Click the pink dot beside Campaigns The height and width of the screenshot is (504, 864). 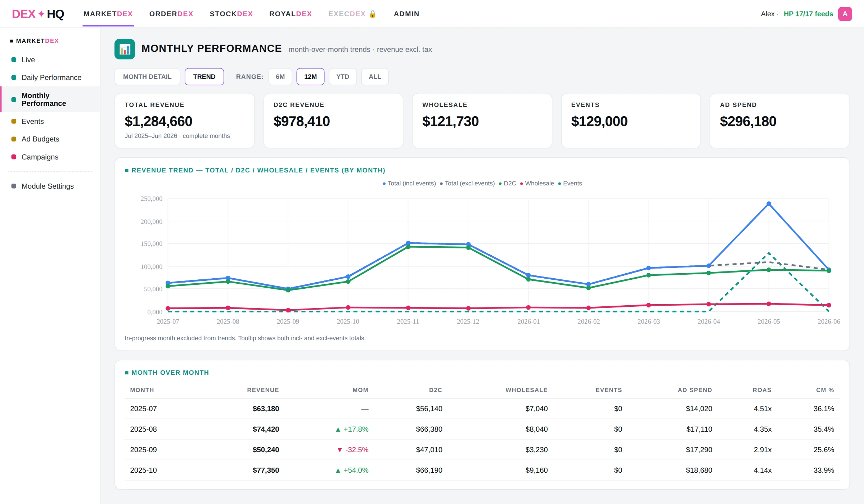point(14,157)
